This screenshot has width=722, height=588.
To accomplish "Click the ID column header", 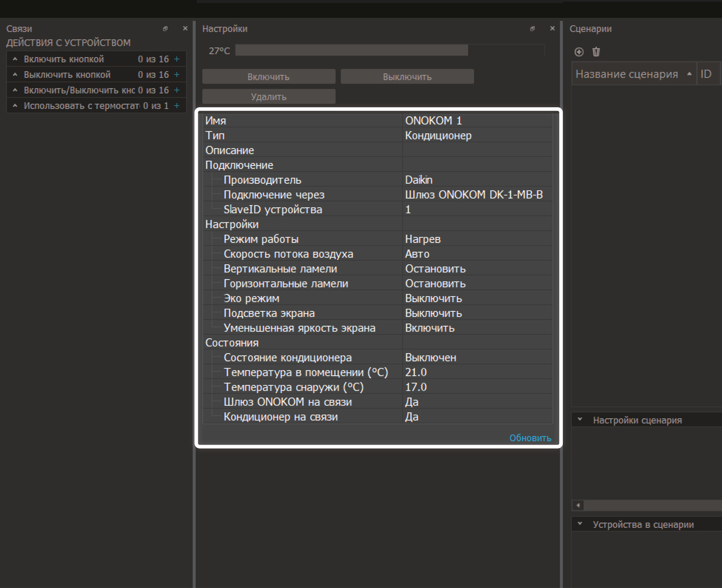I will (706, 74).
